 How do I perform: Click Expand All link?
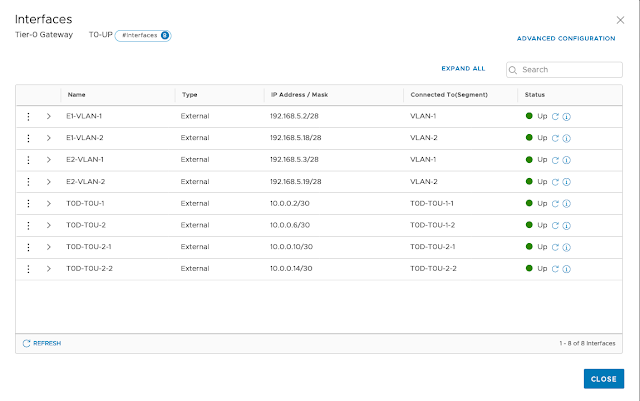point(463,69)
